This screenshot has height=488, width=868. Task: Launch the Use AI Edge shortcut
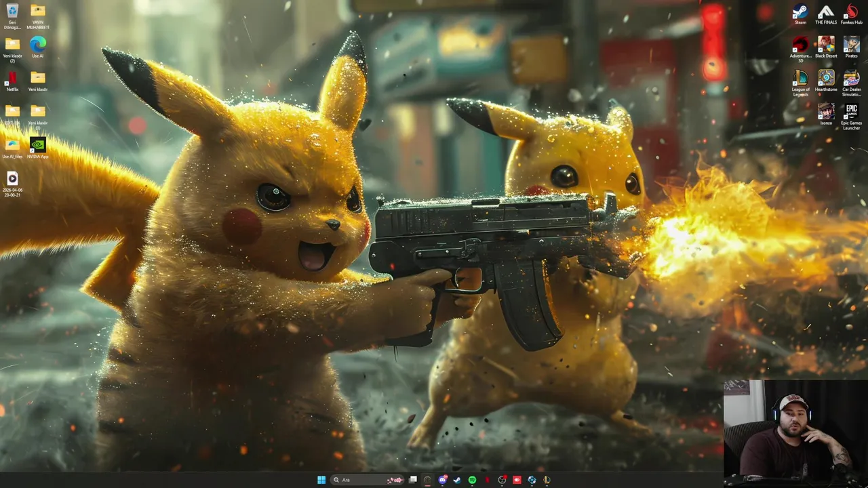[x=38, y=47]
